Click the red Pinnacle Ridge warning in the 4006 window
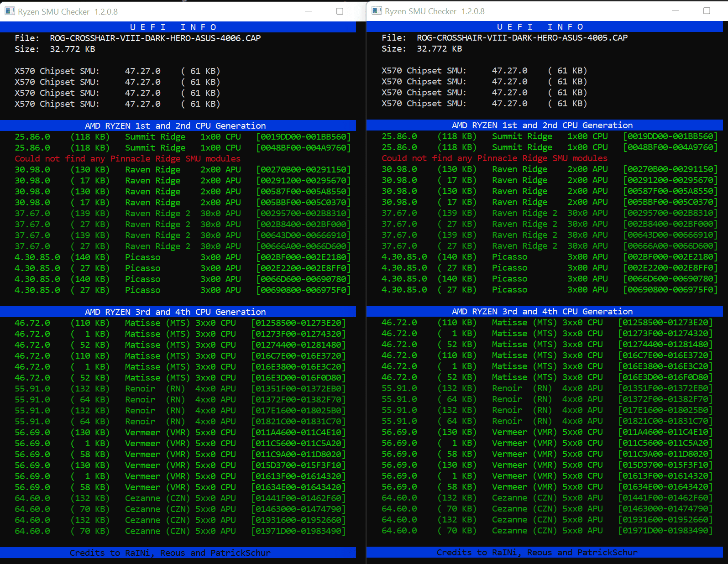This screenshot has height=564, width=728. pos(128,159)
